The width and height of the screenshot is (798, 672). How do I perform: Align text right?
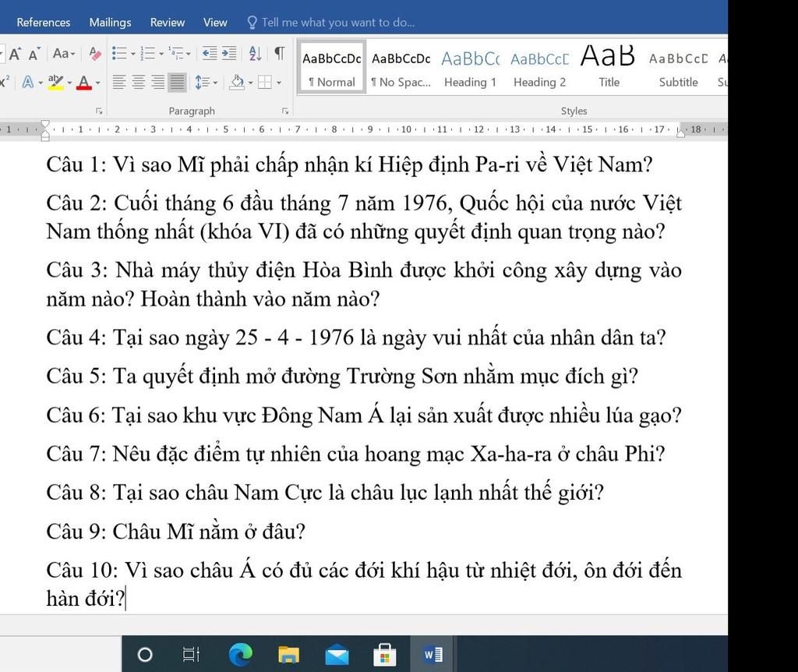157,82
